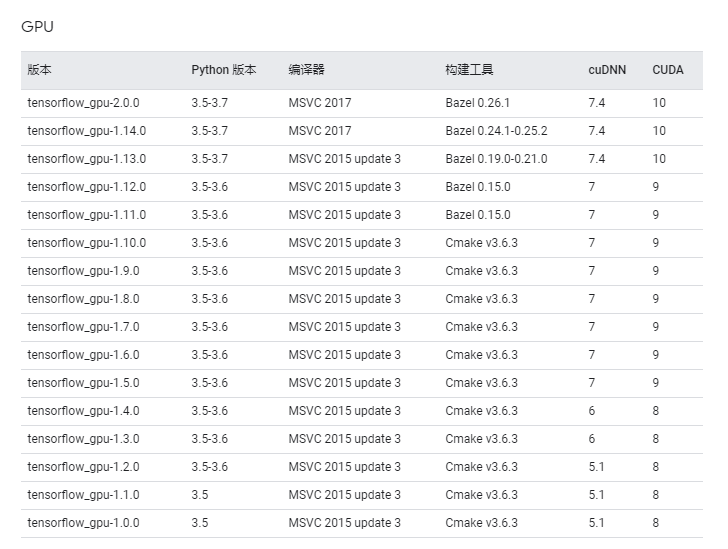Click MSVC 2017 in the 2.0.0 row
728x549 pixels.
coord(320,103)
